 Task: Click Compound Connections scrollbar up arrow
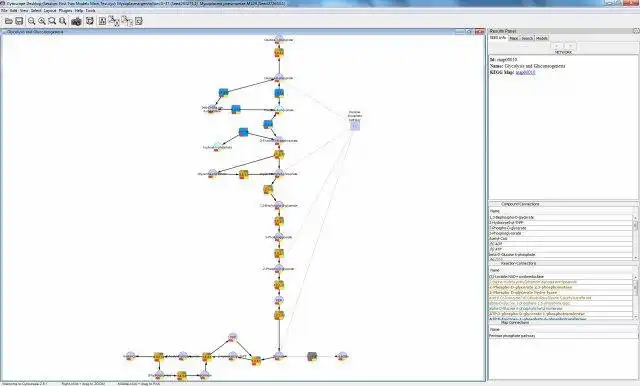pyautogui.click(x=635, y=217)
